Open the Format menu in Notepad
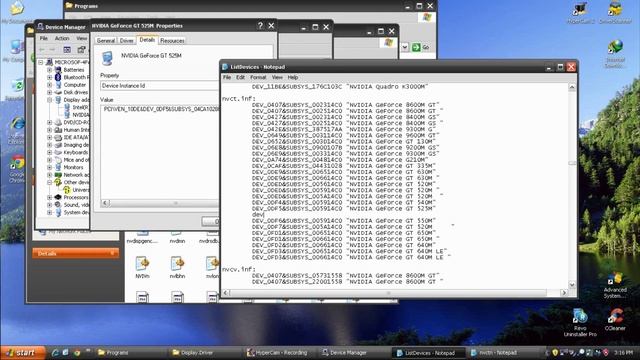The image size is (640, 360). [258, 77]
